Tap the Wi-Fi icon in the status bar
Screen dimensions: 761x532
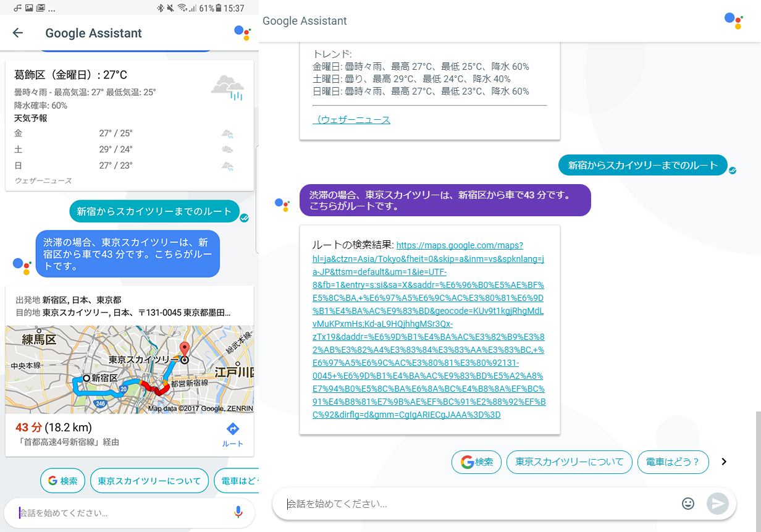click(x=182, y=8)
